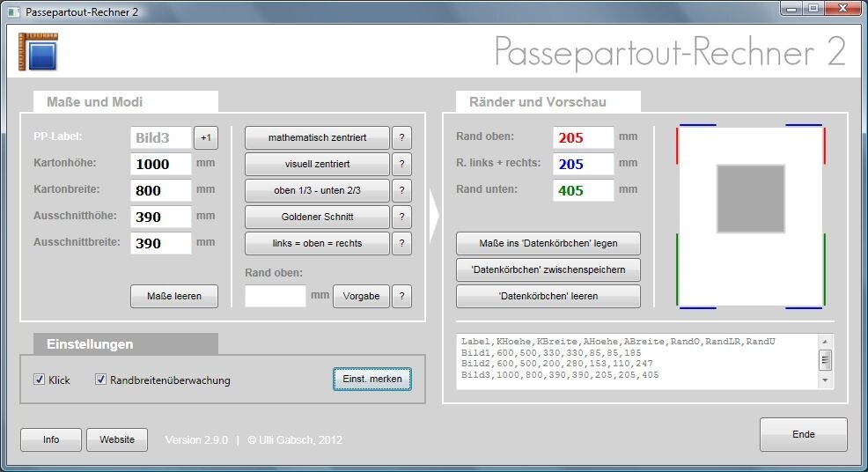Viewport: 868px width, 472px height.
Task: Click the Bild1 data row in list
Action: (x=551, y=353)
